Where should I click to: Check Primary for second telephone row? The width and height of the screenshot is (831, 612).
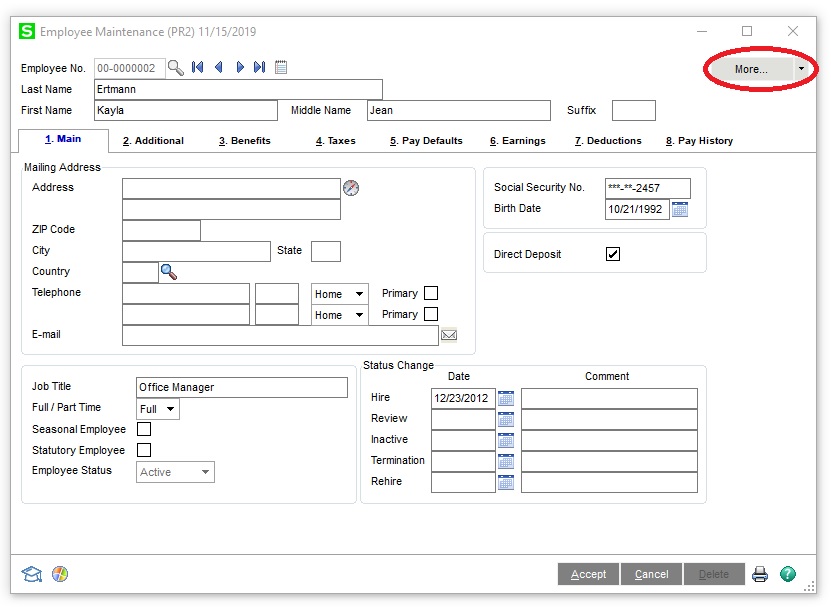pyautogui.click(x=431, y=314)
